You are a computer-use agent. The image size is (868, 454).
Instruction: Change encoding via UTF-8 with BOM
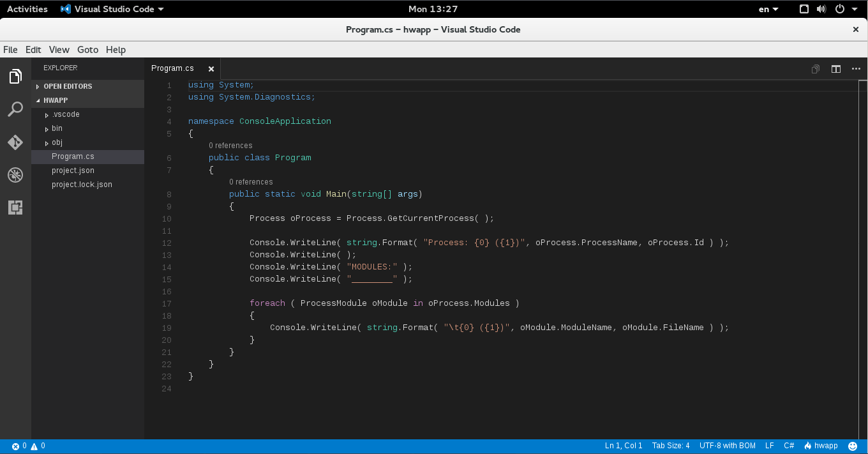pos(728,446)
